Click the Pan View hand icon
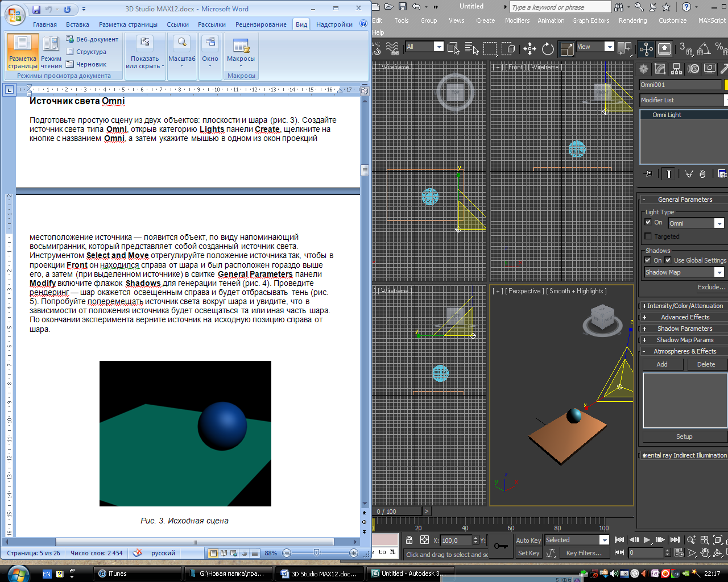The image size is (728, 582). tap(705, 552)
